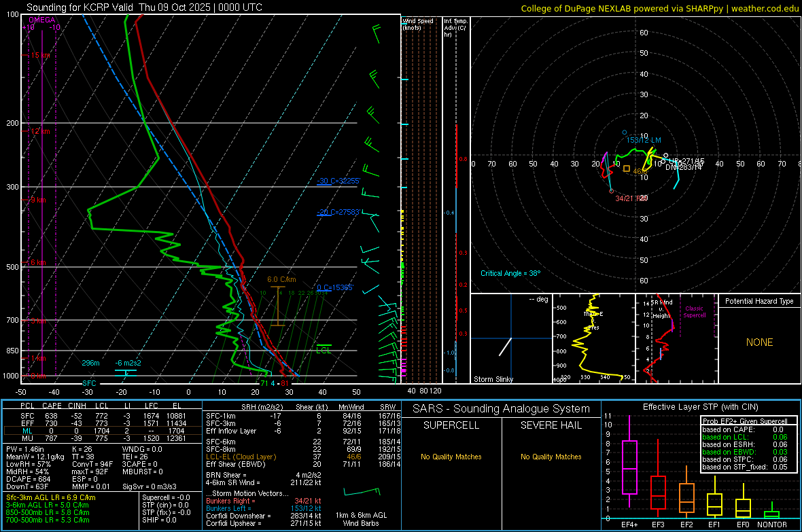Image resolution: width=802 pixels, height=532 pixels.
Task: Select the MU parcel row
Action: [103, 438]
